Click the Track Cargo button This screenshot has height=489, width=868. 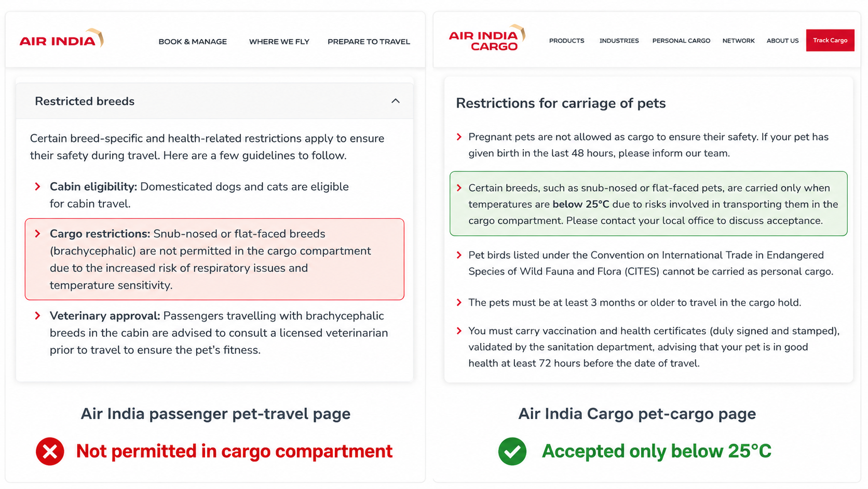click(x=830, y=41)
